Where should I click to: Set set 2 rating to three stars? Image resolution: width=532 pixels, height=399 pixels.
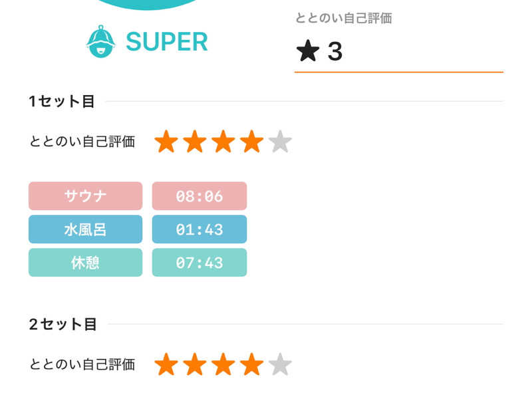pos(223,364)
